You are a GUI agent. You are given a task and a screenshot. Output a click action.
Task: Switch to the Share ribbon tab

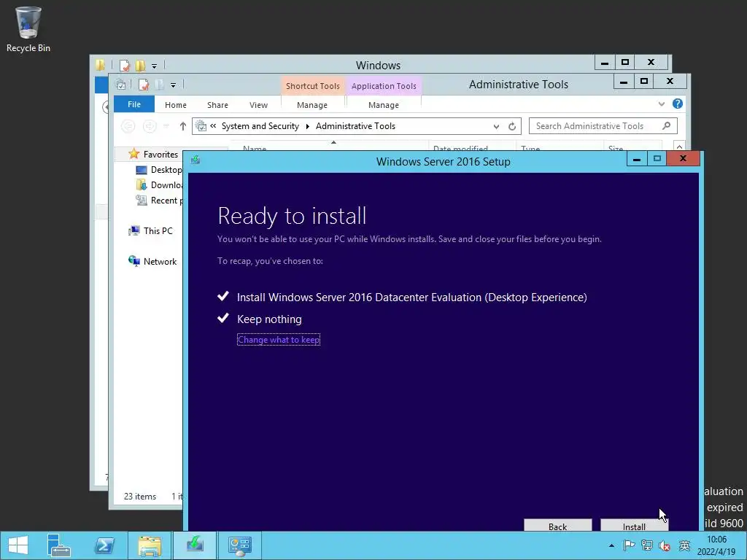click(x=217, y=105)
